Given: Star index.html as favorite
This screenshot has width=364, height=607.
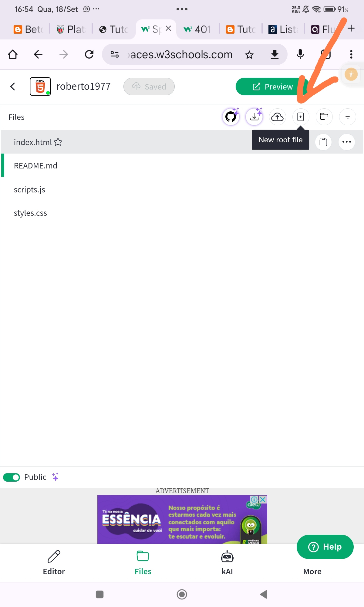Looking at the screenshot, I should (x=58, y=142).
